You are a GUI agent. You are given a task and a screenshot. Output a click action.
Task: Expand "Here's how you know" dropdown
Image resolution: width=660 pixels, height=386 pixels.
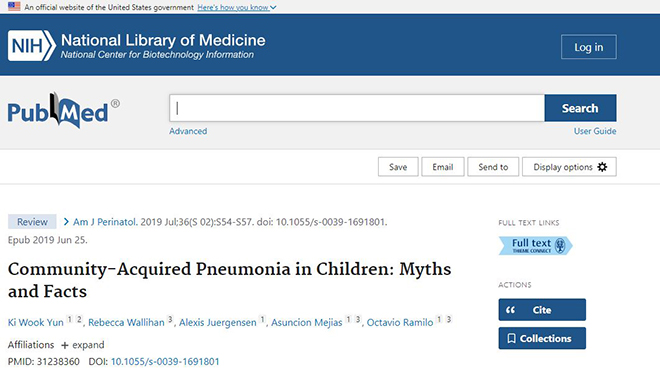click(237, 7)
